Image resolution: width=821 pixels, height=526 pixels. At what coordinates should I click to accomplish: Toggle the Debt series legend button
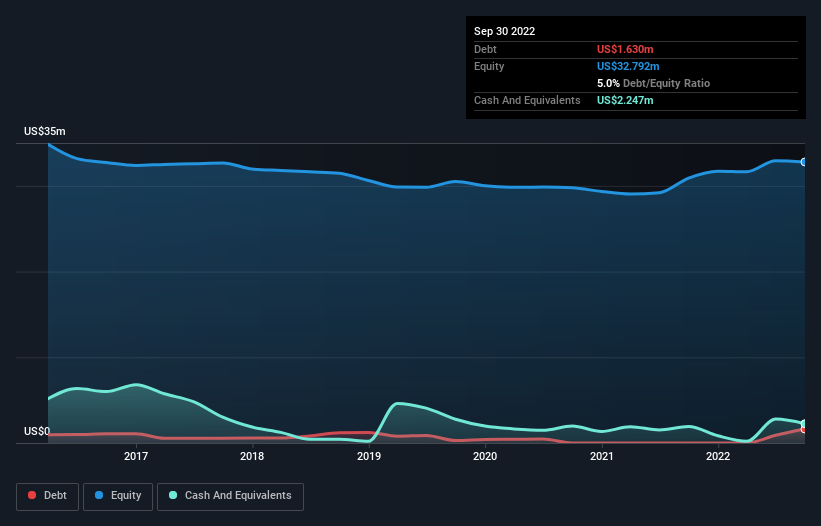(48, 496)
